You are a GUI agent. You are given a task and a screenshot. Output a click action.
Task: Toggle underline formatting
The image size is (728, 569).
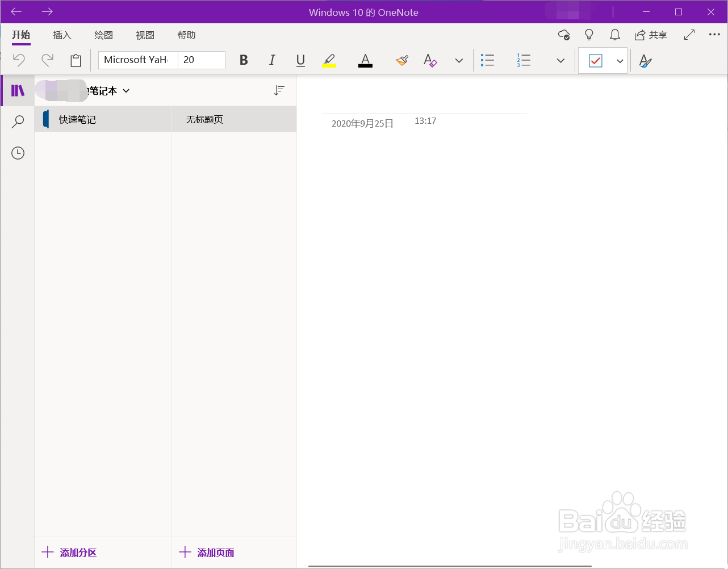(300, 60)
